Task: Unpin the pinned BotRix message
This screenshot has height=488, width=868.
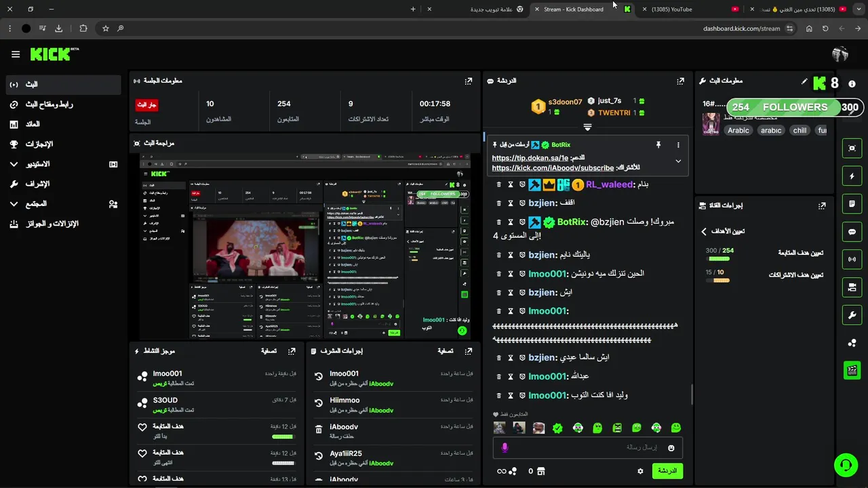Action: pyautogui.click(x=658, y=145)
